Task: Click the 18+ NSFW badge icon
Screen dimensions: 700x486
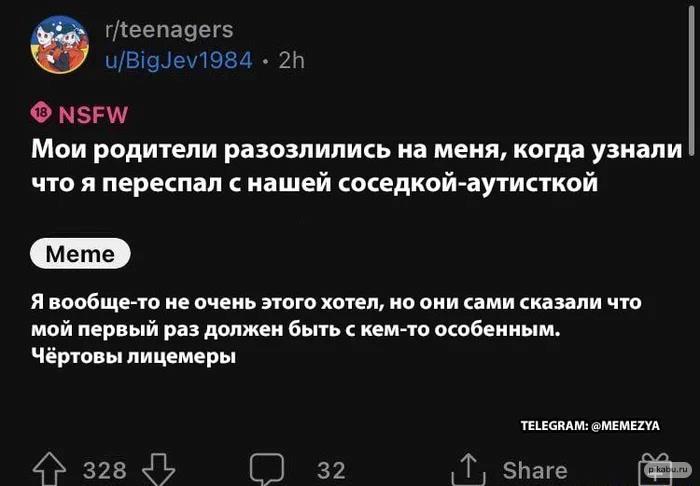Action: (x=41, y=111)
